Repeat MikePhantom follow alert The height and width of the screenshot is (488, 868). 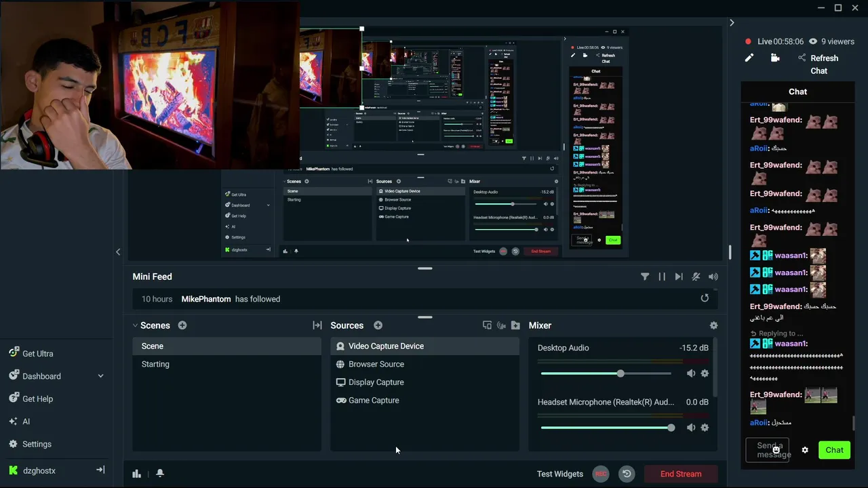pos(705,298)
